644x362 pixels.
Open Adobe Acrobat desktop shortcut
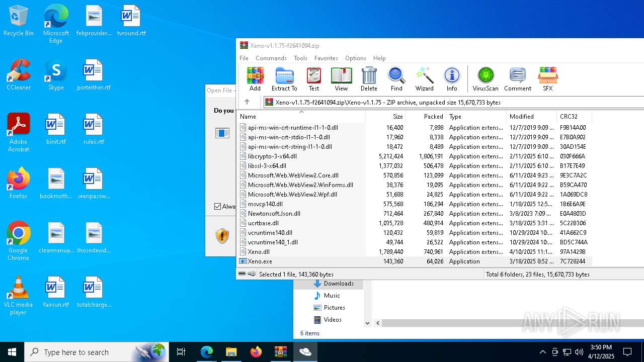pyautogui.click(x=19, y=133)
